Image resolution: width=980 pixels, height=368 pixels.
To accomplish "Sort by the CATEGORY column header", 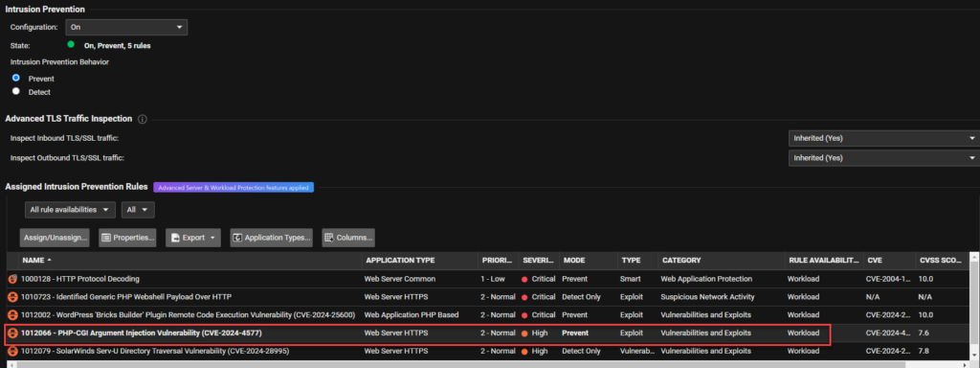I will pos(721,261).
